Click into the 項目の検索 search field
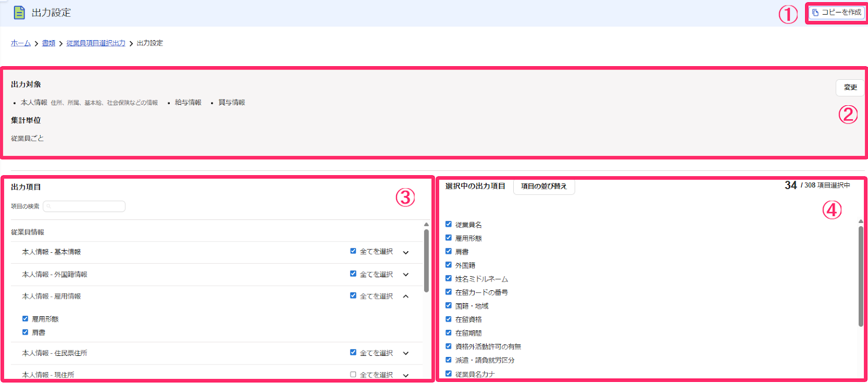The height and width of the screenshot is (383, 868). (x=84, y=206)
